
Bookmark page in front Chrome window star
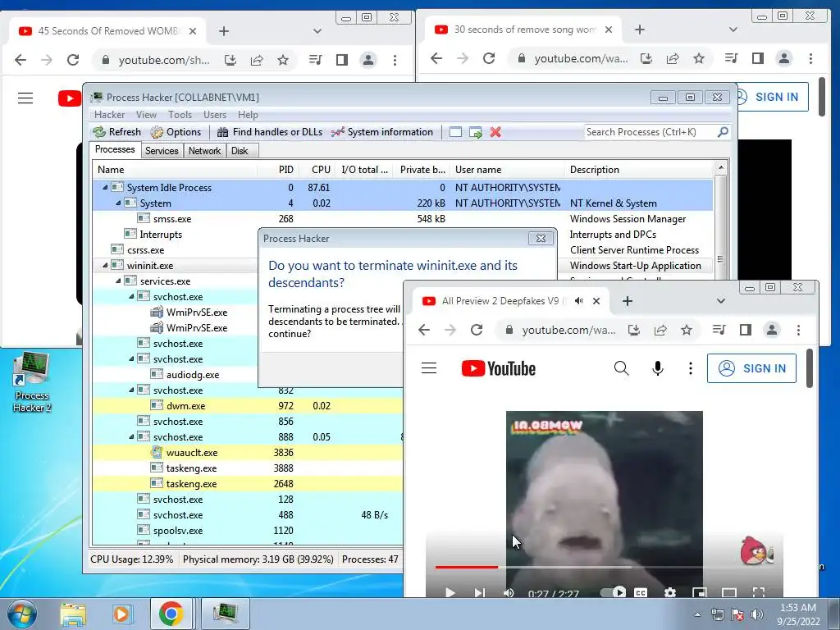coord(687,330)
